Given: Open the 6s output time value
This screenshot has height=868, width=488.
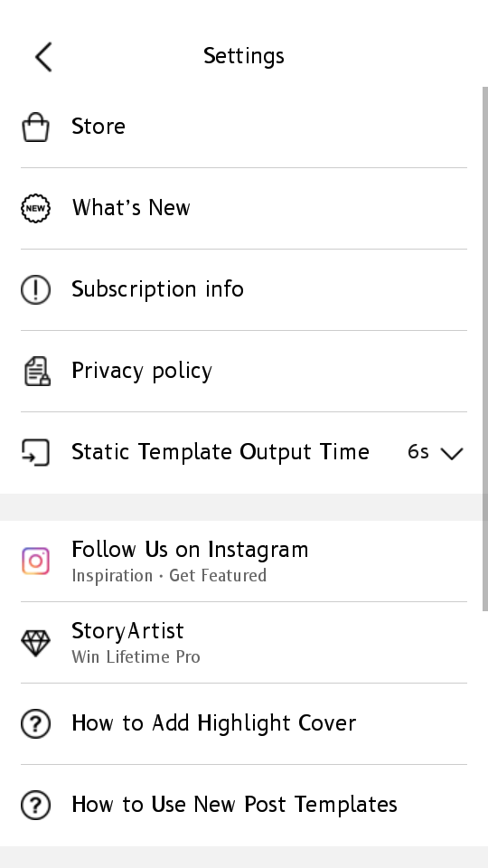Looking at the screenshot, I should (x=418, y=452).
